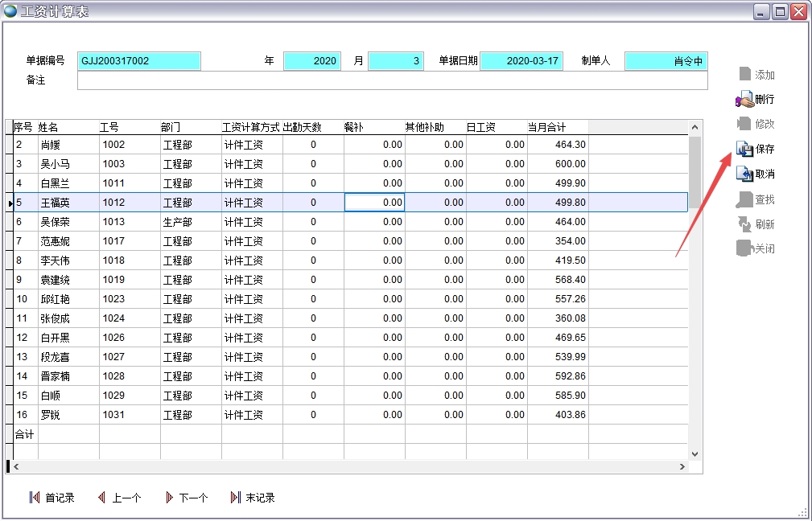Click the Save (保存) disk icon
Screen dimensions: 812x521
pyautogui.click(x=744, y=150)
